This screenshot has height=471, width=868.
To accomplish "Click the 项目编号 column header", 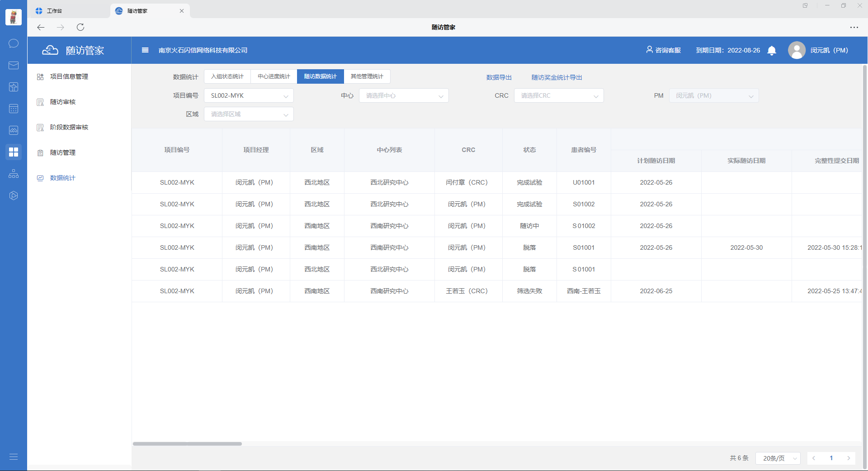I will point(177,150).
